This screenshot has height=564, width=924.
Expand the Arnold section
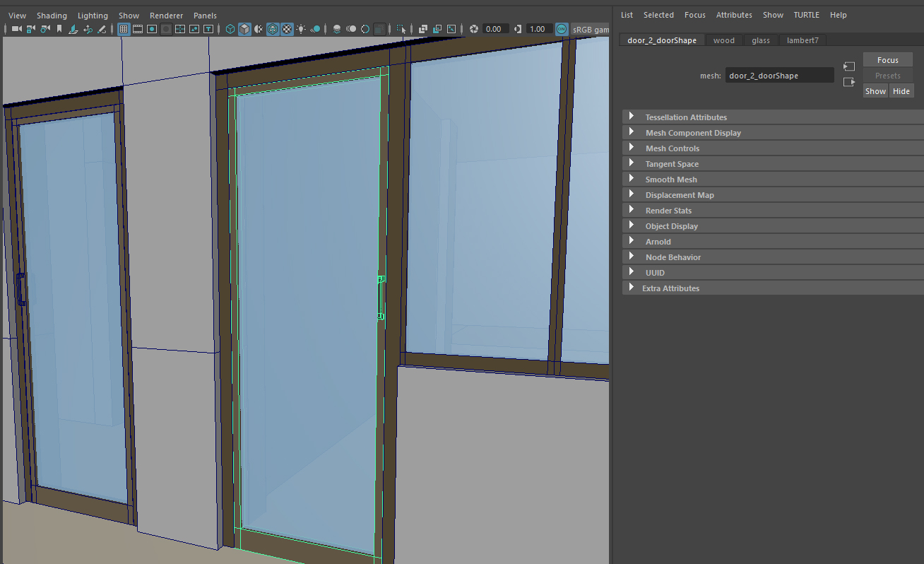pos(657,241)
